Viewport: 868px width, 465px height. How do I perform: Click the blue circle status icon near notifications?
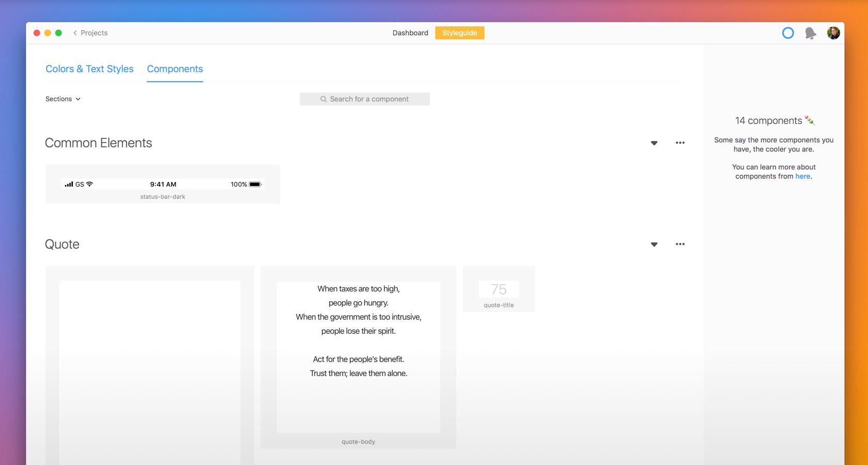coord(788,33)
